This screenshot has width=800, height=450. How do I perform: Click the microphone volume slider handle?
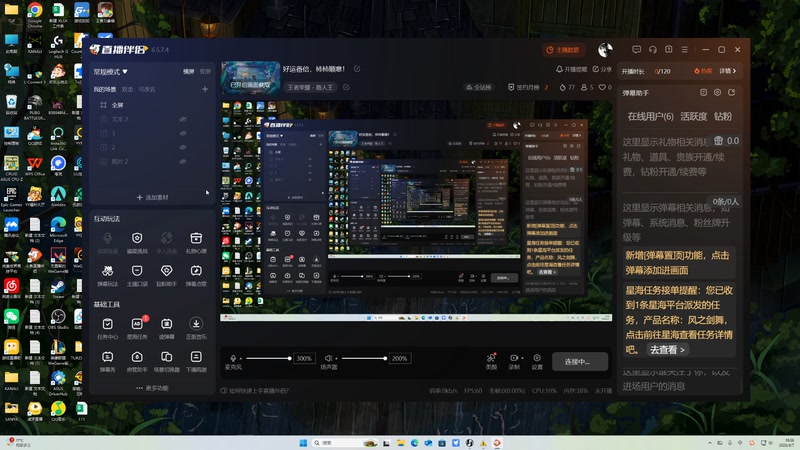point(289,358)
